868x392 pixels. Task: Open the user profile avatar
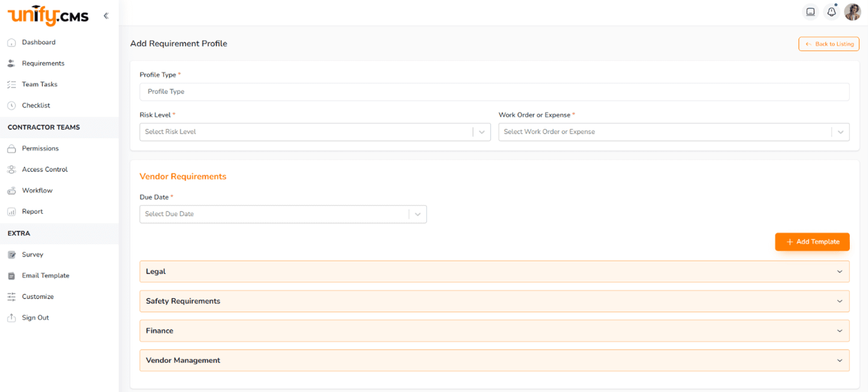tap(852, 12)
